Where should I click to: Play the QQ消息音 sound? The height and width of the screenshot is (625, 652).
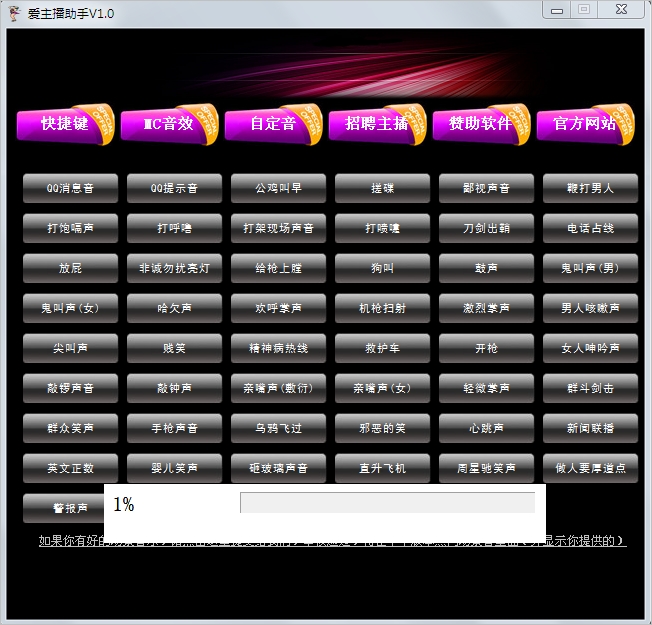(x=70, y=188)
